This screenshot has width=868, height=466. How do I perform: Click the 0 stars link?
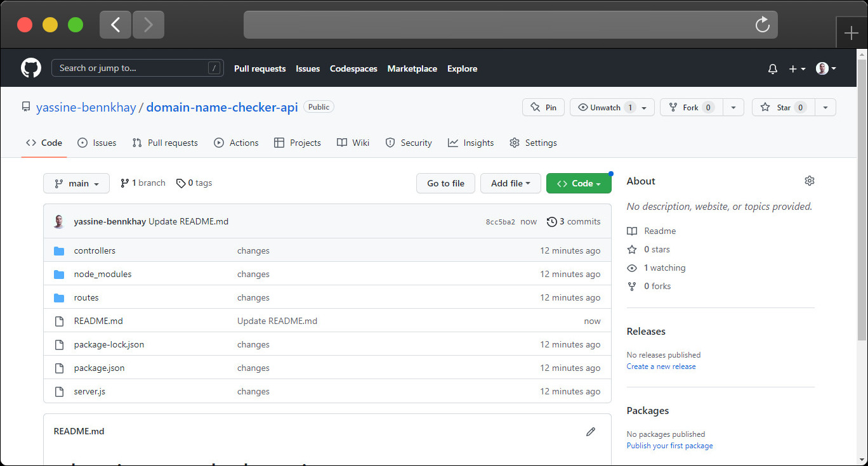648,249
